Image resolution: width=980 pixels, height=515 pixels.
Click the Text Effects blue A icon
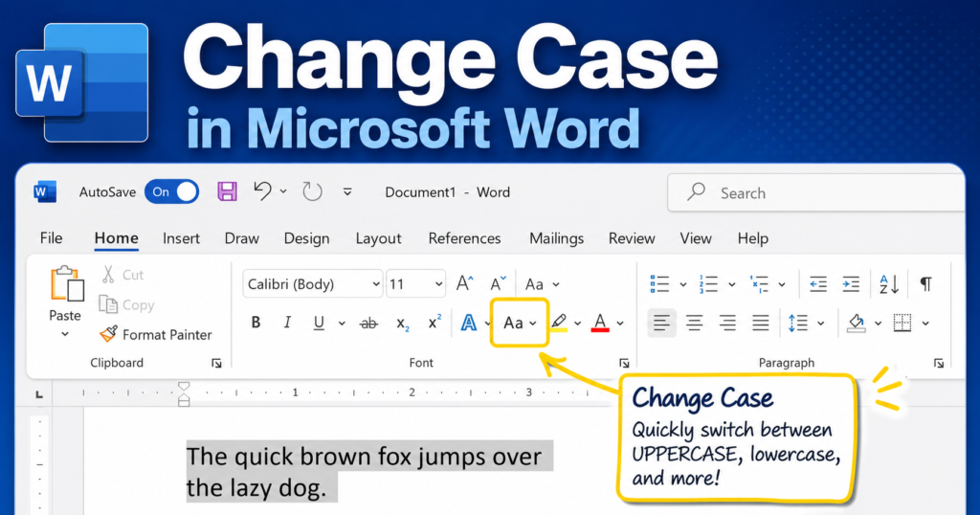pyautogui.click(x=469, y=323)
